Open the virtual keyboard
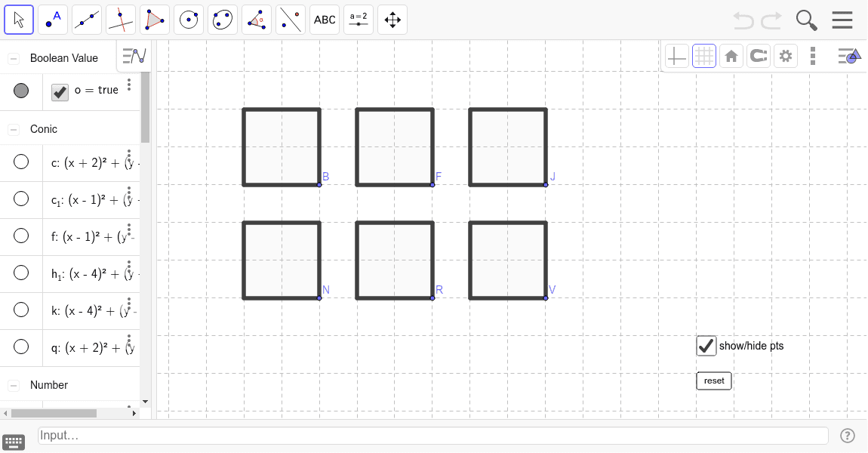Screen dimensions: 868x453 (x=14, y=442)
